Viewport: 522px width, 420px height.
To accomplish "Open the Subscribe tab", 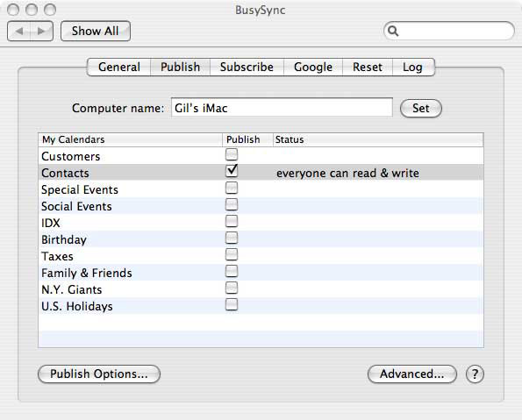I will point(247,67).
